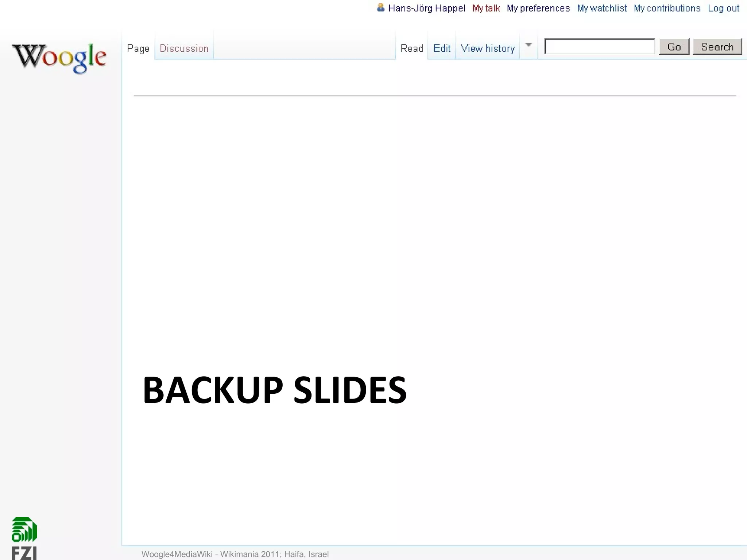This screenshot has height=560, width=747.
Task: View My contributions
Action: tap(667, 8)
